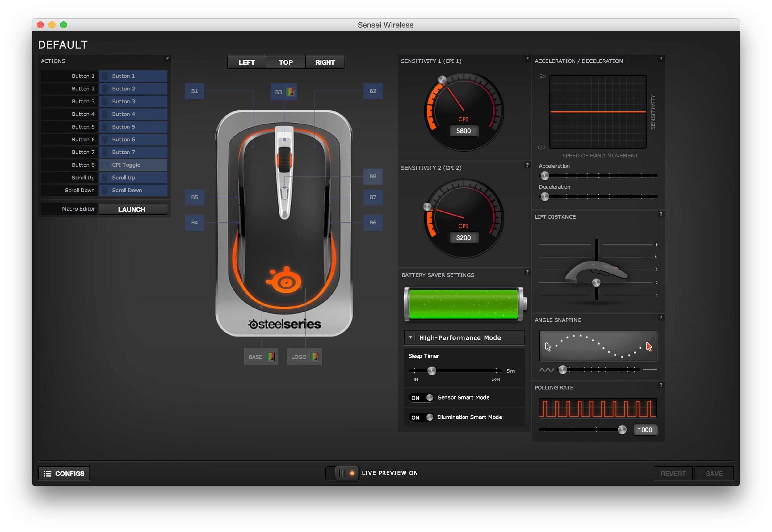Open the Button 2 action dropdown
Viewport: 772px width, 532px height.
(x=133, y=89)
